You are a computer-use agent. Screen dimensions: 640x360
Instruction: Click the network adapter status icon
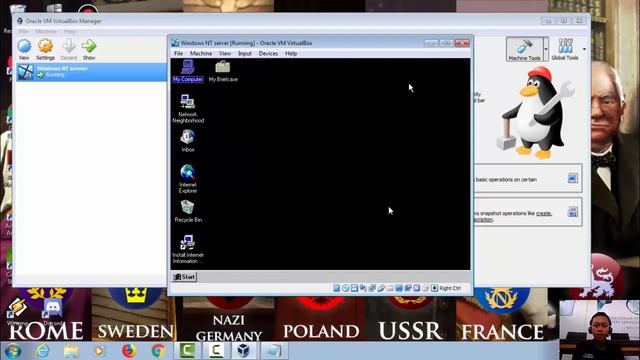coord(372,288)
